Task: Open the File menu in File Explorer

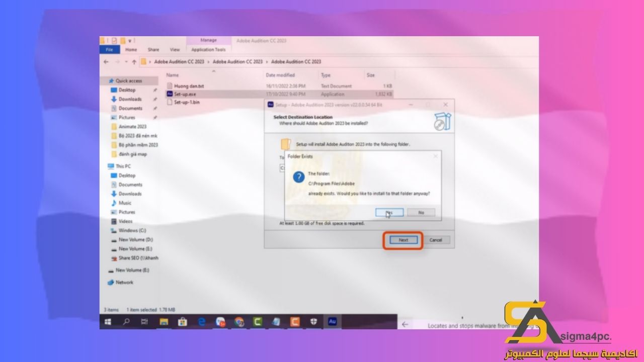Action: (109, 50)
